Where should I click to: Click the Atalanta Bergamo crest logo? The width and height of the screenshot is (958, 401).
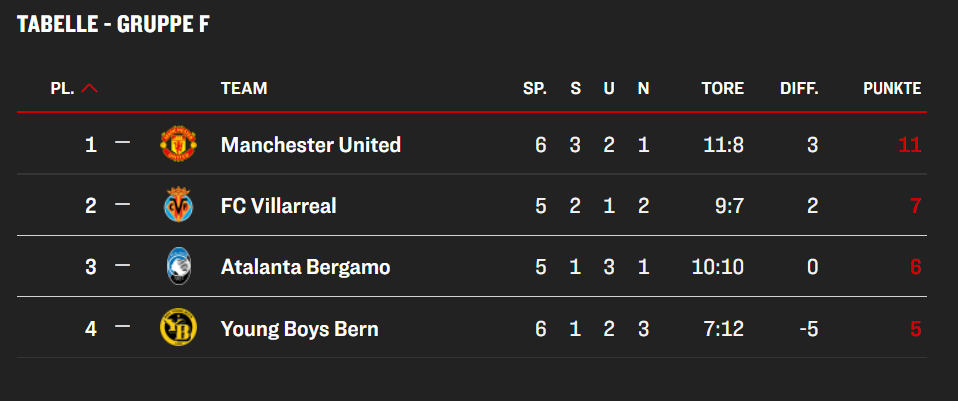178,267
